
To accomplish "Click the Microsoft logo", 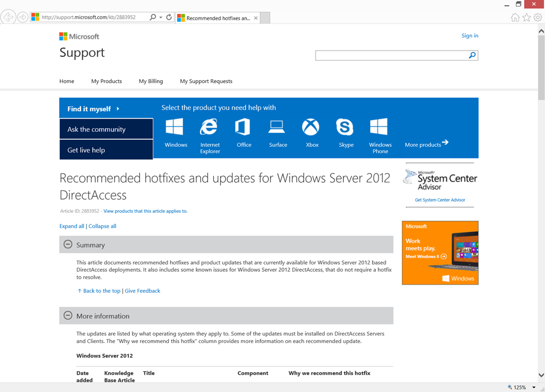I will coord(79,37).
